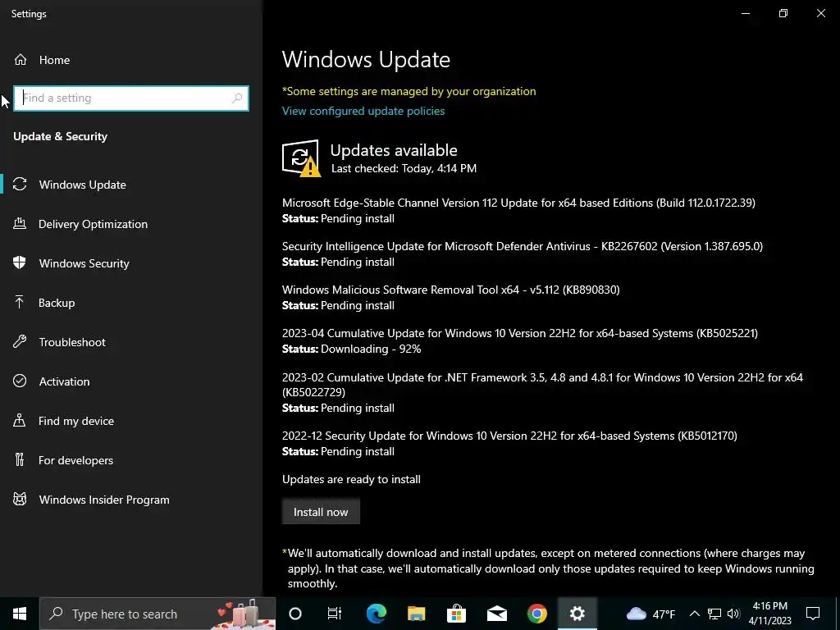Click Some settings are managed by organization notice
840x630 pixels.
tap(409, 91)
